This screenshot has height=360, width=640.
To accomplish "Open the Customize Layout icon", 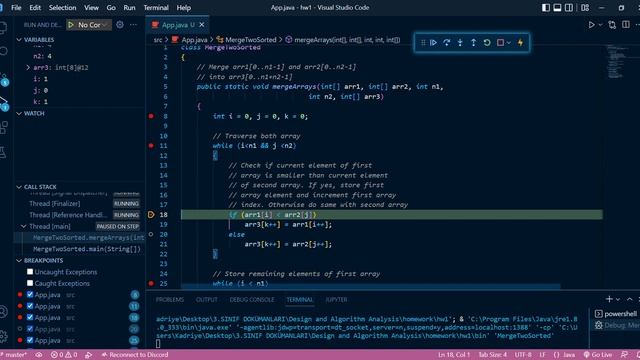I will click(585, 7).
